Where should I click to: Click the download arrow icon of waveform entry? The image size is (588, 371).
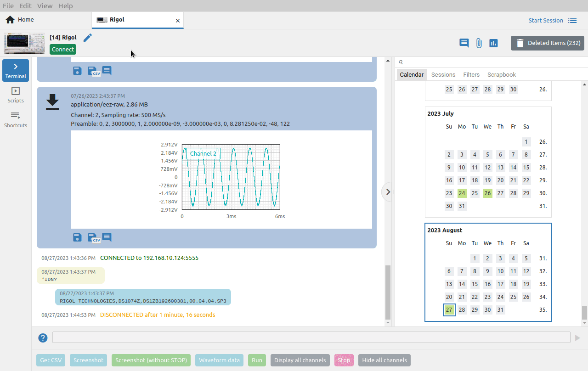(x=53, y=102)
